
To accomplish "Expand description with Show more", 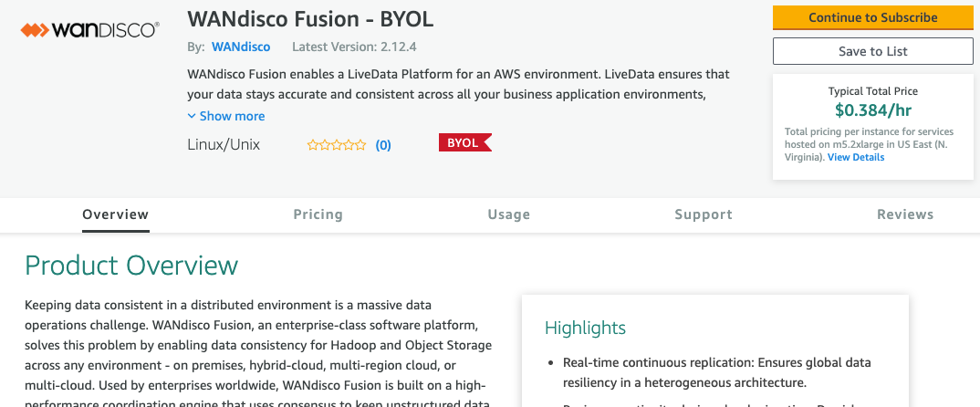I will pos(226,116).
